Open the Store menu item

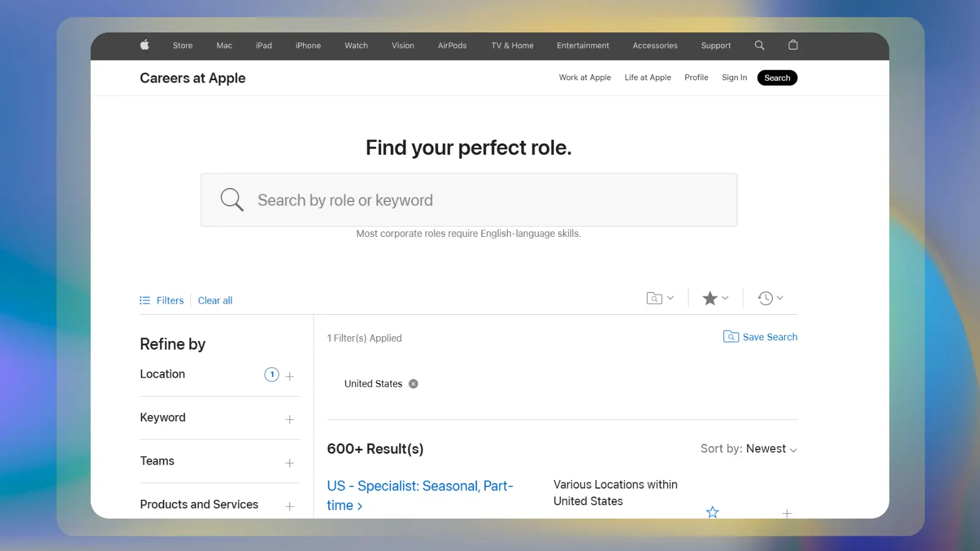click(x=183, y=45)
